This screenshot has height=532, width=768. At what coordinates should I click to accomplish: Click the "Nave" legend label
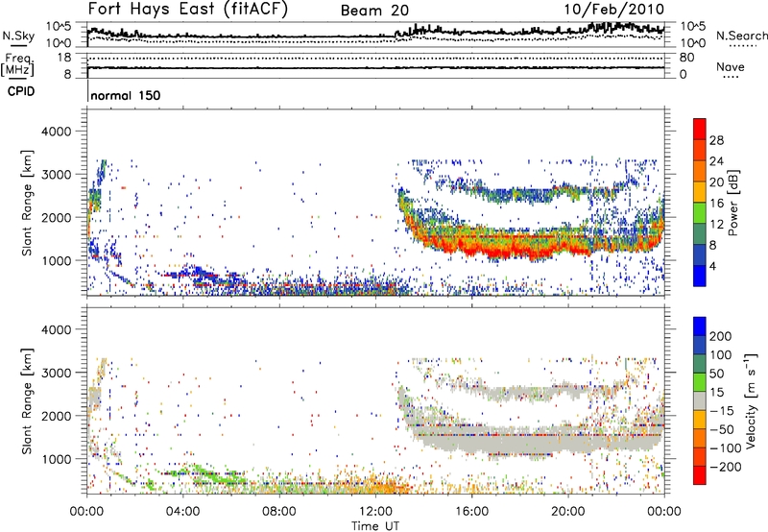(x=731, y=67)
